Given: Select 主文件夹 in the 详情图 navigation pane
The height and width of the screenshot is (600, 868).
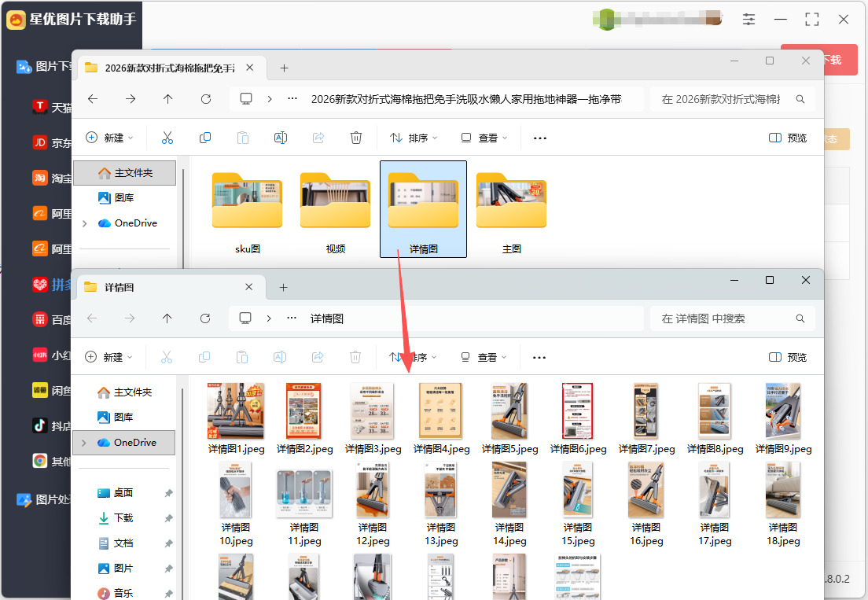Looking at the screenshot, I should 124,392.
